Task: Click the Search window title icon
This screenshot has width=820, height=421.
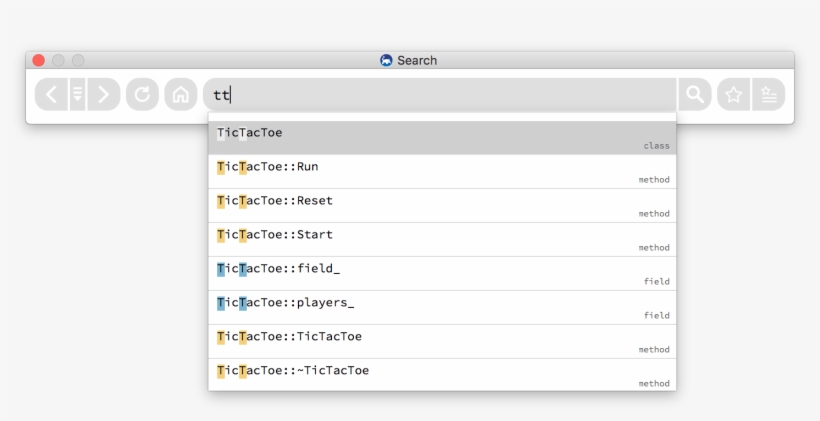Action: [x=386, y=60]
